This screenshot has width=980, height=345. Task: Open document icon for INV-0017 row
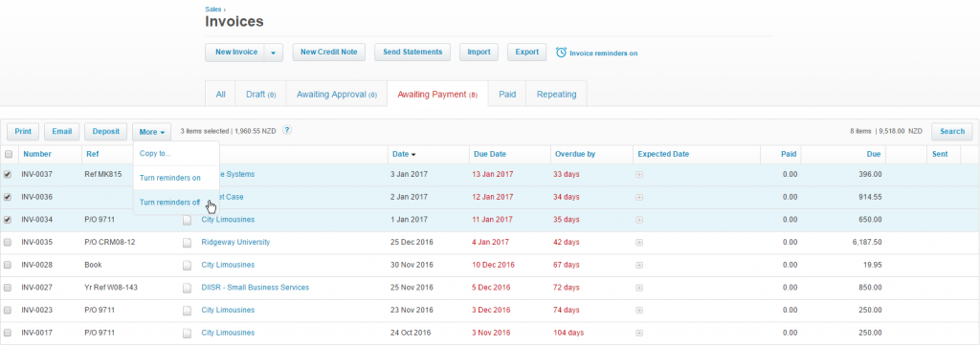click(x=187, y=334)
